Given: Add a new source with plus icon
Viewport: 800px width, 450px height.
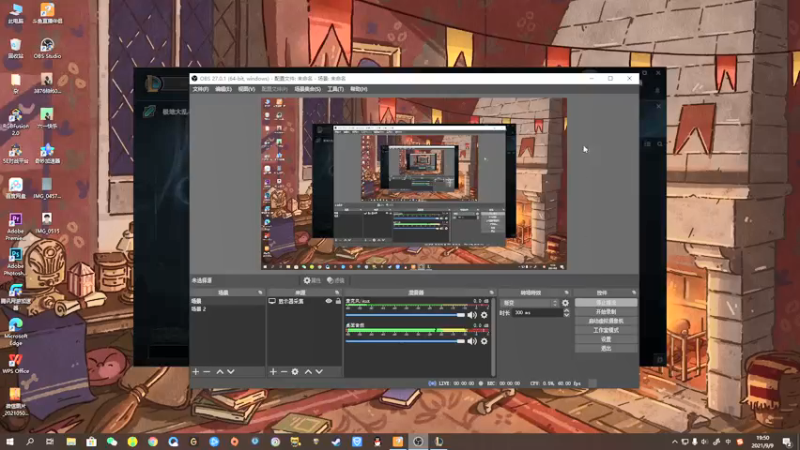Looking at the screenshot, I should (273, 372).
